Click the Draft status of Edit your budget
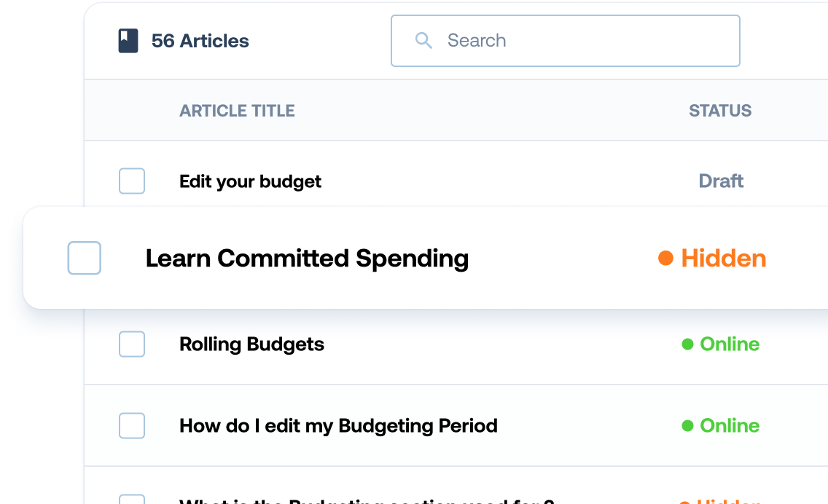828x504 pixels. pos(721,181)
